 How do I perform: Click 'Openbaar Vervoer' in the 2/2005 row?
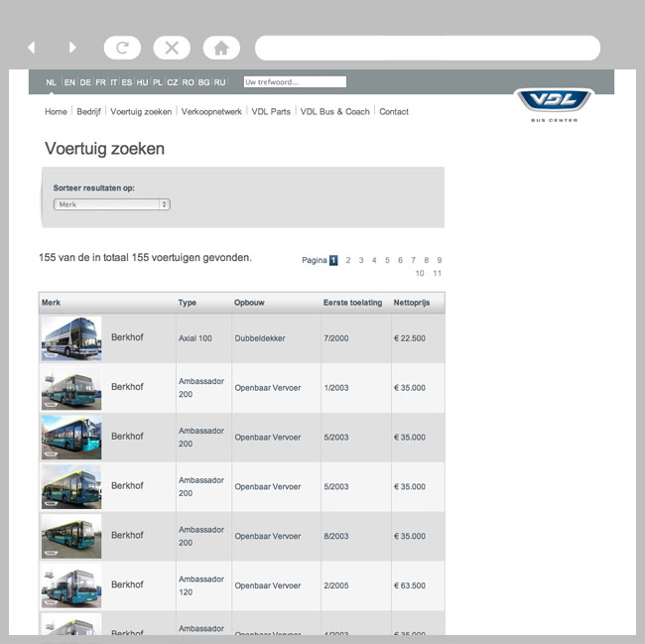268,585
